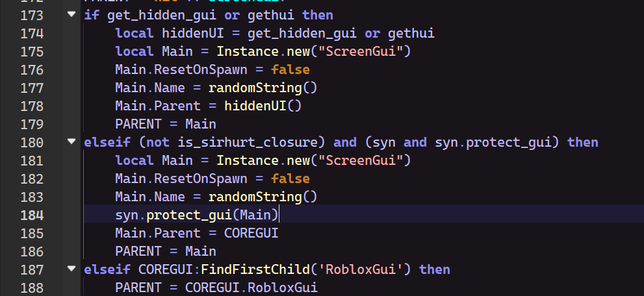Click the hiddenUI() call on line 178
The width and height of the screenshot is (644, 296).
[263, 105]
